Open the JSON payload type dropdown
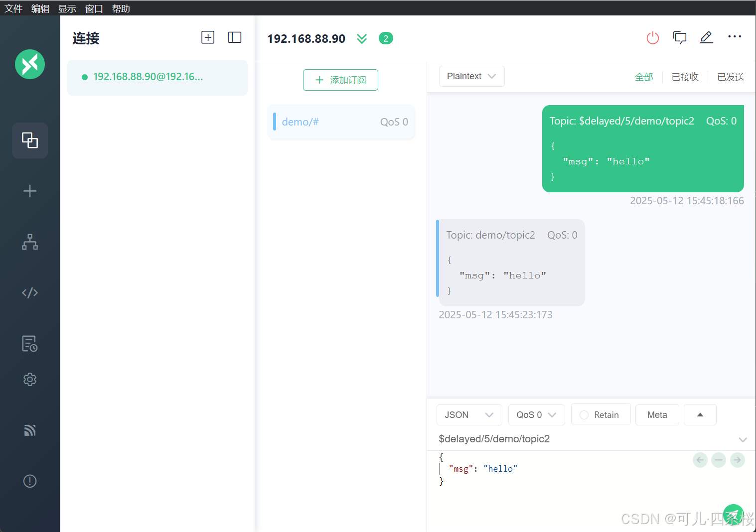 (469, 415)
